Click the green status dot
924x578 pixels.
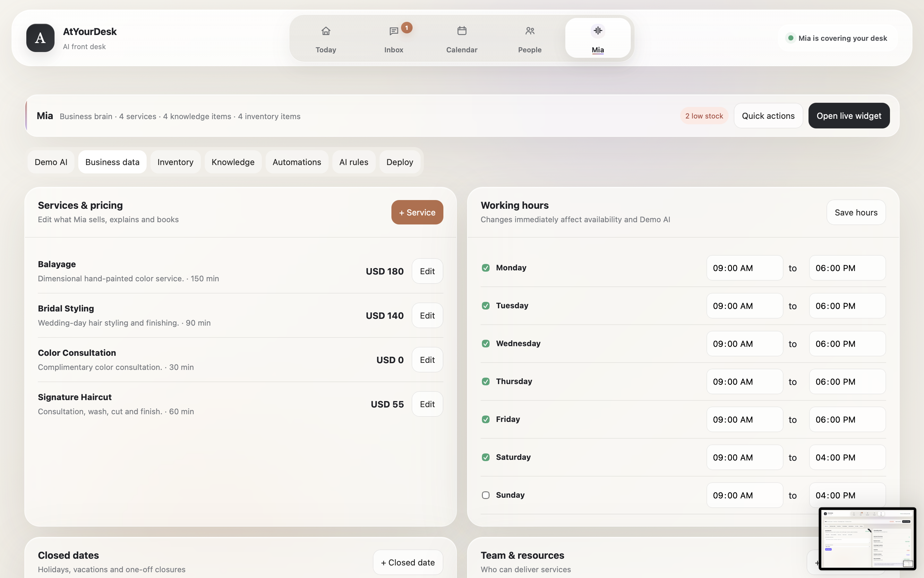tap(791, 38)
